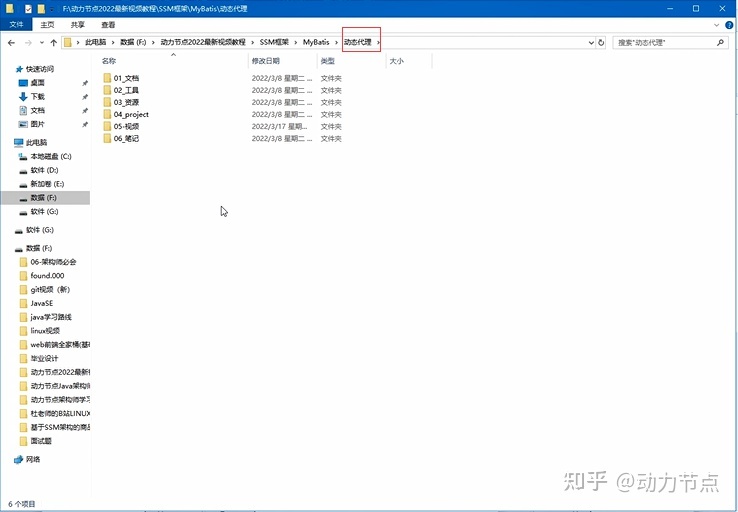Refresh the folder with the refresh icon

[x=601, y=42]
